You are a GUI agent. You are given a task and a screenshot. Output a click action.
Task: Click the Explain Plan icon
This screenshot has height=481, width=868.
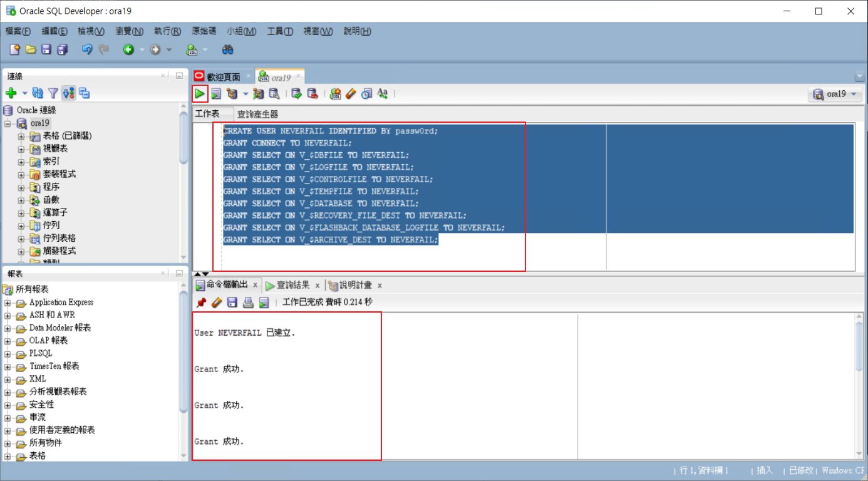pyautogui.click(x=232, y=94)
